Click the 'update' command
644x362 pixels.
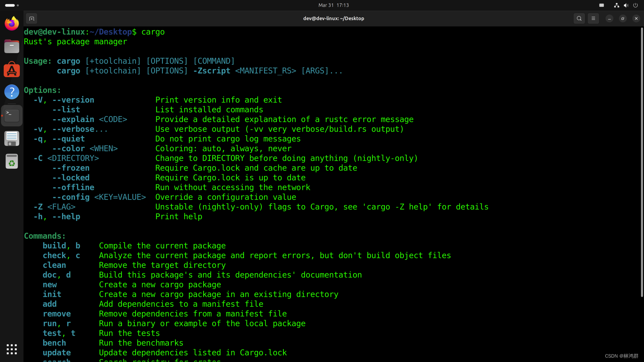coord(57,353)
